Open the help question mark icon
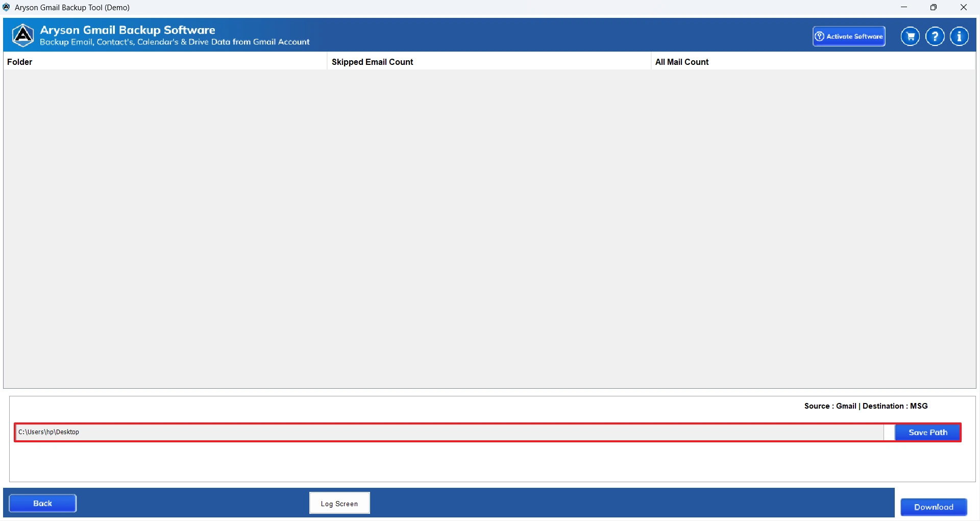 point(935,36)
